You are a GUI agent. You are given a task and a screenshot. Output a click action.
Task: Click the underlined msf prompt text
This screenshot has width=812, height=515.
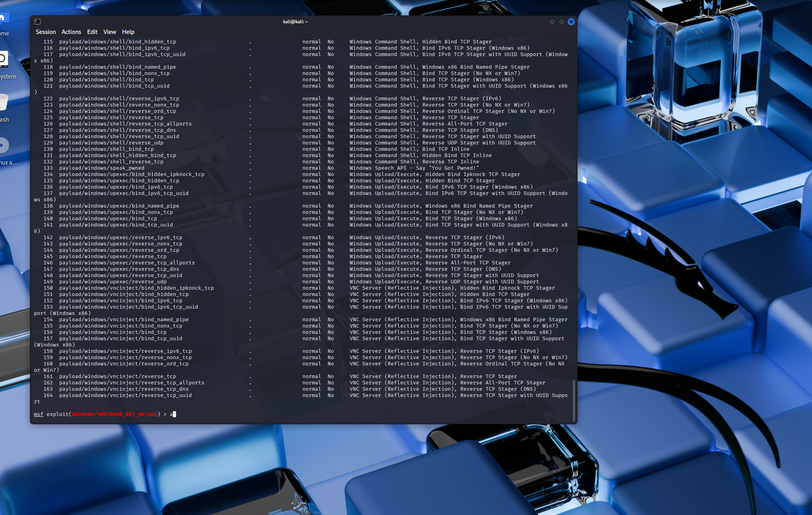[38, 414]
